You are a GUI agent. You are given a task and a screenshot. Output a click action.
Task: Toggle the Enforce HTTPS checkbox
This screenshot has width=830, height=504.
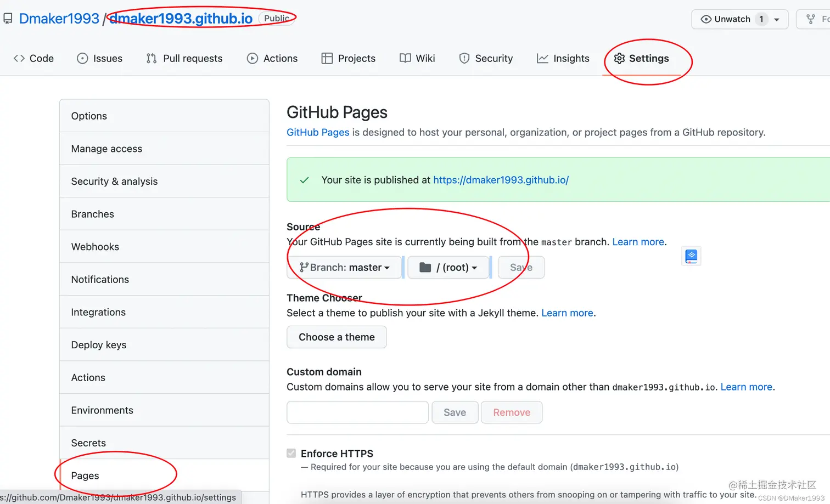(x=291, y=453)
